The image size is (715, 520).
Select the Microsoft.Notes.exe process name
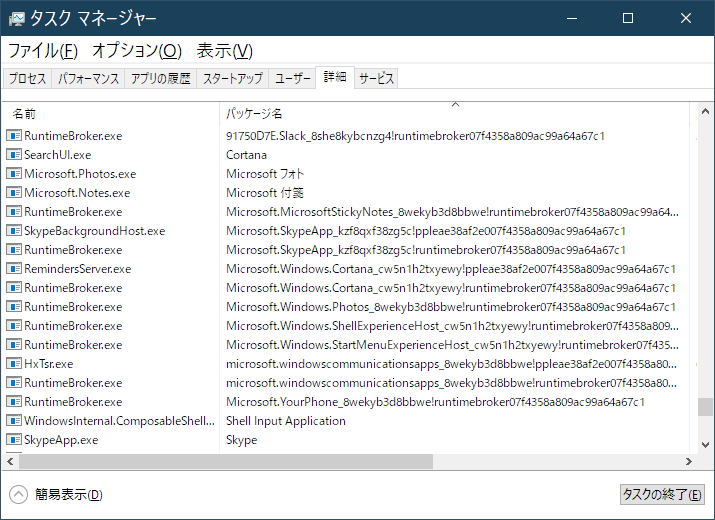[x=77, y=192]
